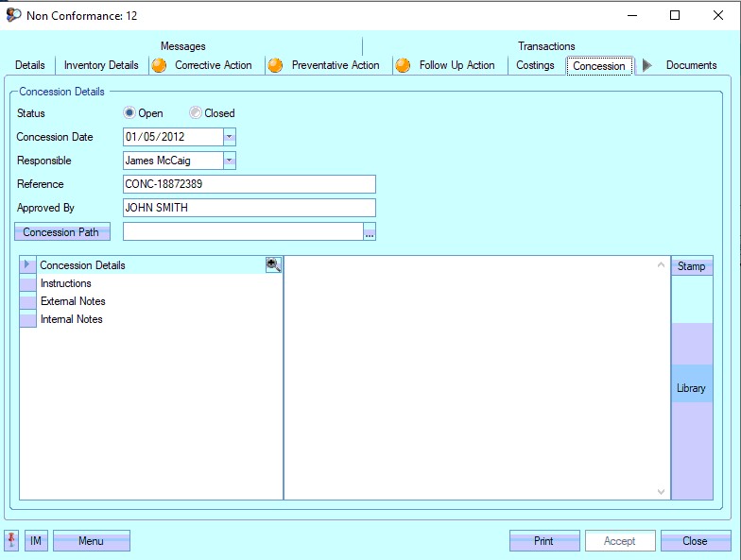Select the Open status radio button
The height and width of the screenshot is (560, 741).
click(x=129, y=113)
